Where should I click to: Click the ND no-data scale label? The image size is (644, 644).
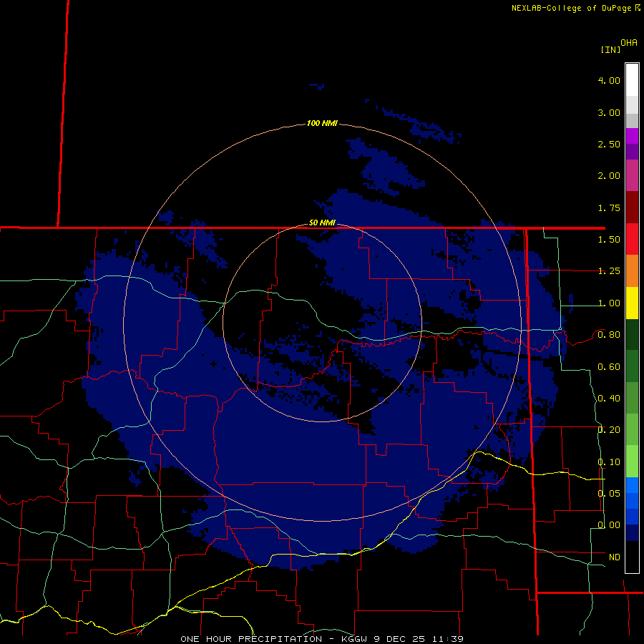coord(615,557)
